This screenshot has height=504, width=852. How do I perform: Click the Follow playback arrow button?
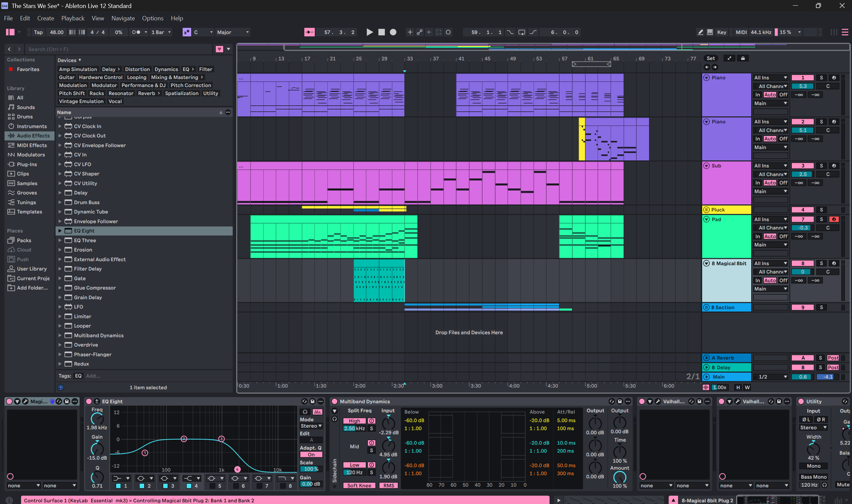pos(309,32)
